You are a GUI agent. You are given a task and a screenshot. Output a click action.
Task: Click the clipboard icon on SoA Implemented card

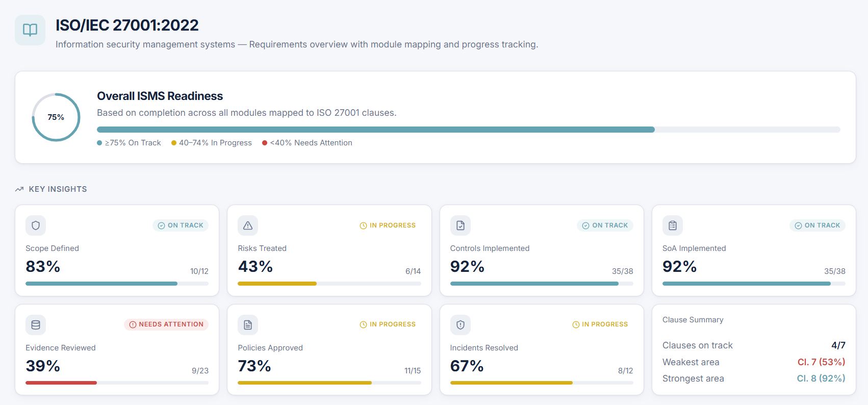(x=673, y=225)
